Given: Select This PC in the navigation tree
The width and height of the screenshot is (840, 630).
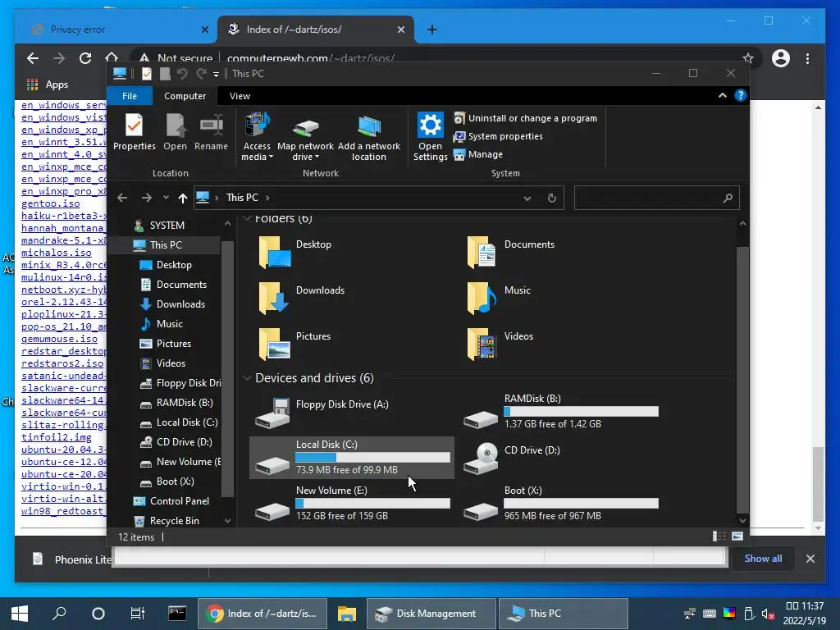Looking at the screenshot, I should tap(166, 244).
